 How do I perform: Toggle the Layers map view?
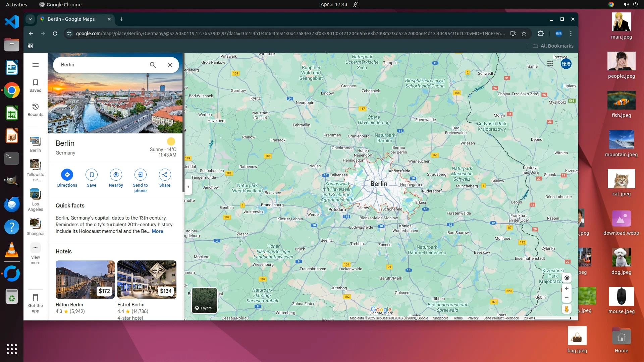pyautogui.click(x=204, y=300)
